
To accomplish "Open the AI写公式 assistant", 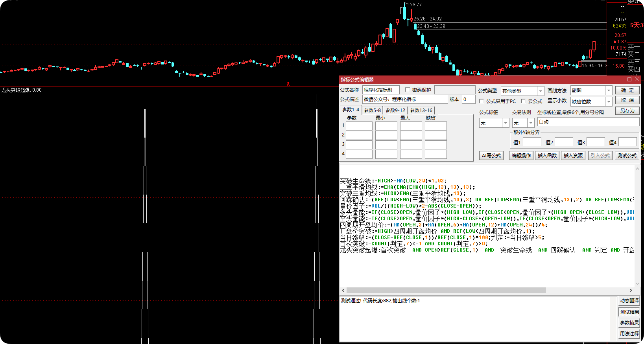I will (x=491, y=156).
